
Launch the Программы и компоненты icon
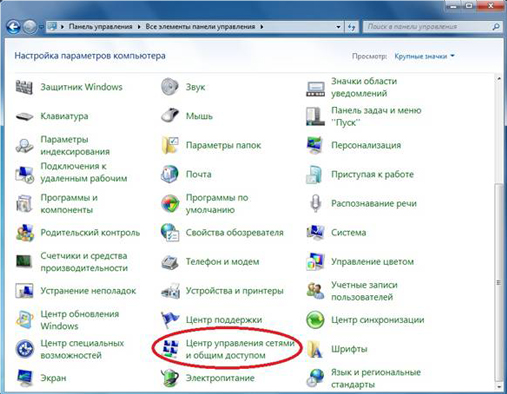pos(24,203)
